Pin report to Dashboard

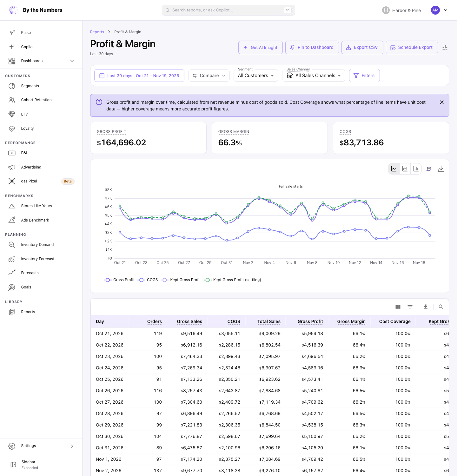[x=312, y=47]
